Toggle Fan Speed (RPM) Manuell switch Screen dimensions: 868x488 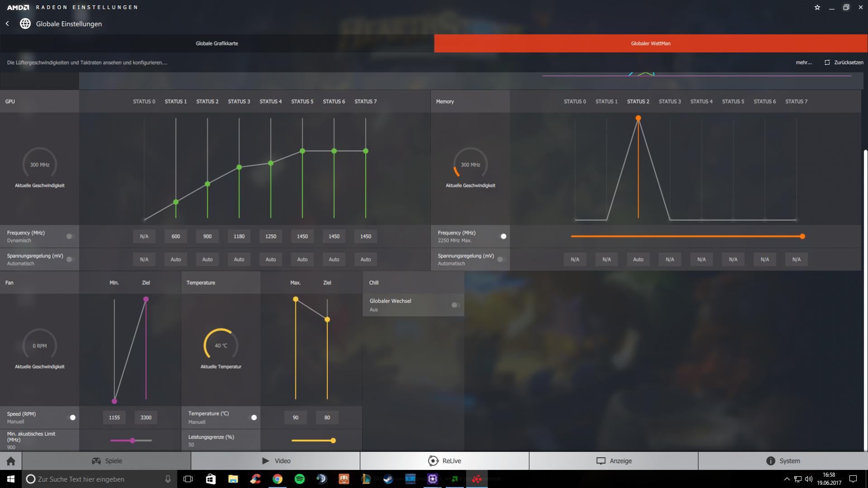click(x=71, y=417)
